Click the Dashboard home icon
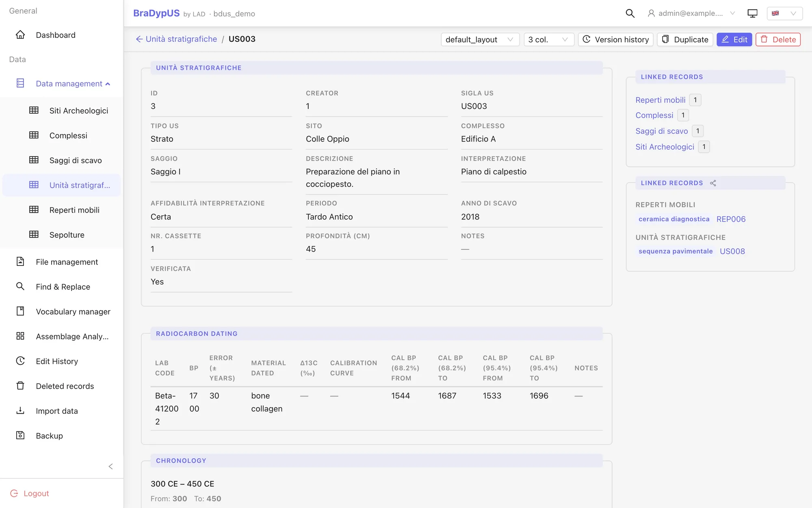The width and height of the screenshot is (812, 508). pyautogui.click(x=20, y=35)
